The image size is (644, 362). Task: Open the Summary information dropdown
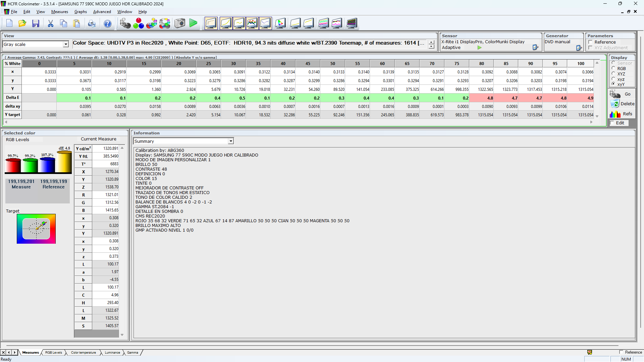click(231, 141)
